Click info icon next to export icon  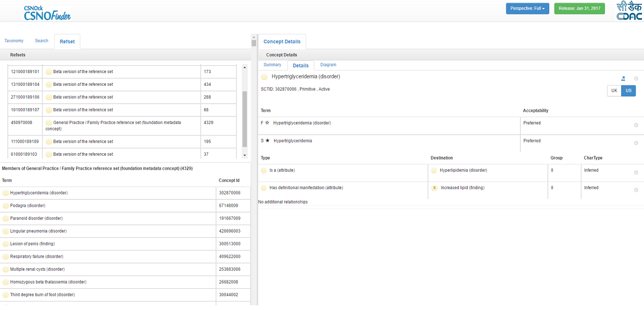(x=636, y=79)
